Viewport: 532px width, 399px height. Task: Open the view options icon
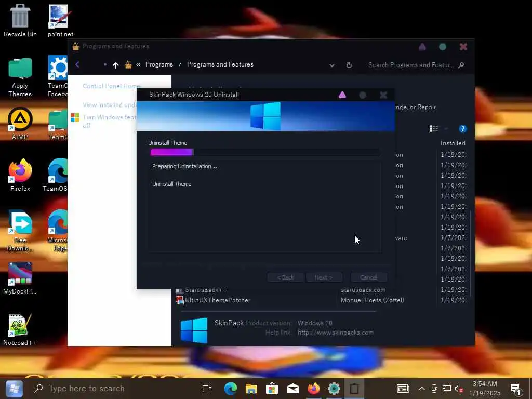(x=434, y=129)
